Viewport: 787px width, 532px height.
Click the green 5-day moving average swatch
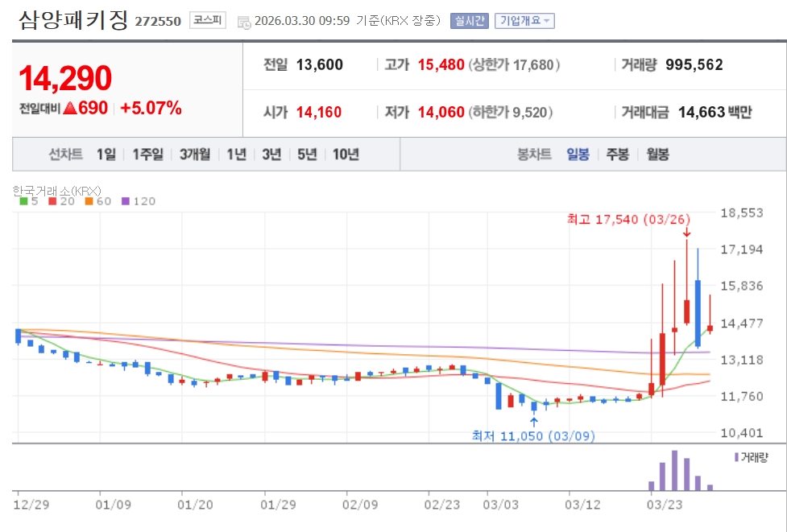coord(23,201)
